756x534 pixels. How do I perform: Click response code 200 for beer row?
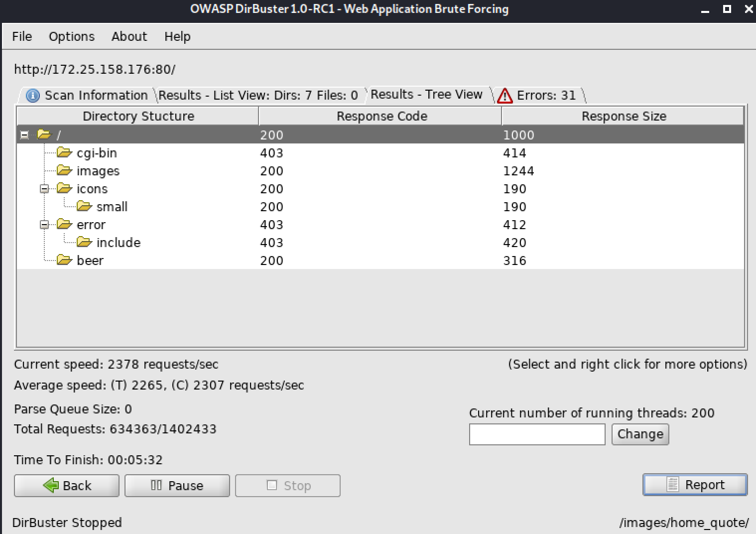click(x=271, y=261)
